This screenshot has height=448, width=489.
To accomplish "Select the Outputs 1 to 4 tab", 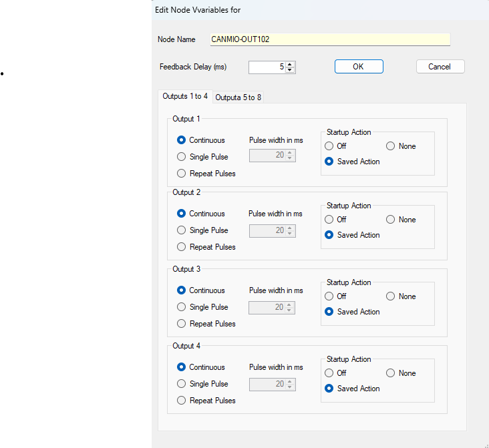I will [x=185, y=97].
